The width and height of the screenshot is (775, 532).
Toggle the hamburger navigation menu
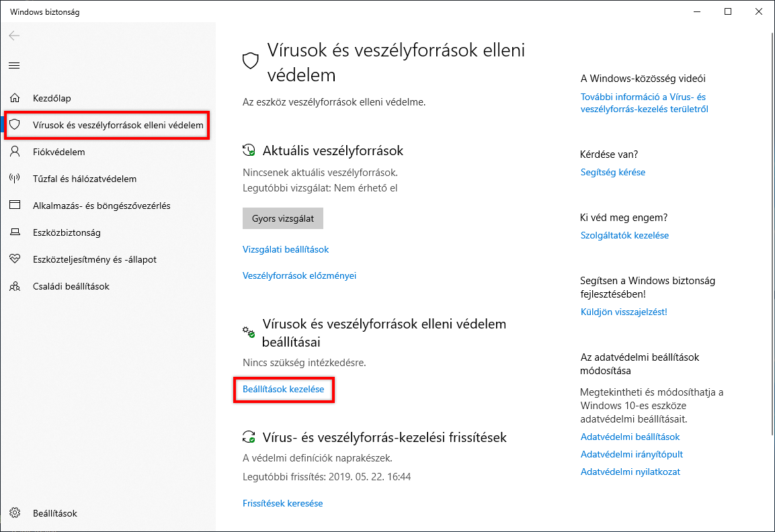coord(14,65)
